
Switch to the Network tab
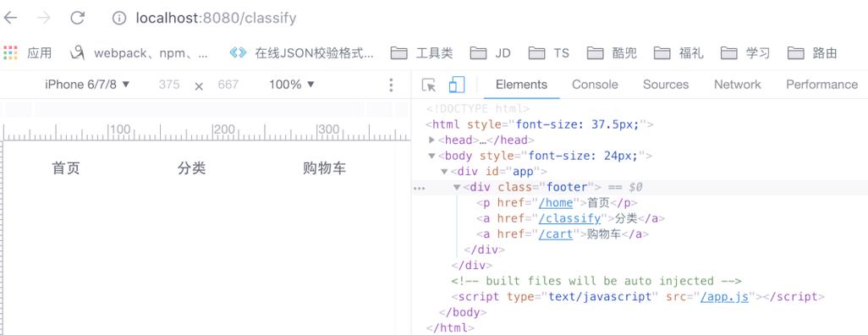pos(738,85)
